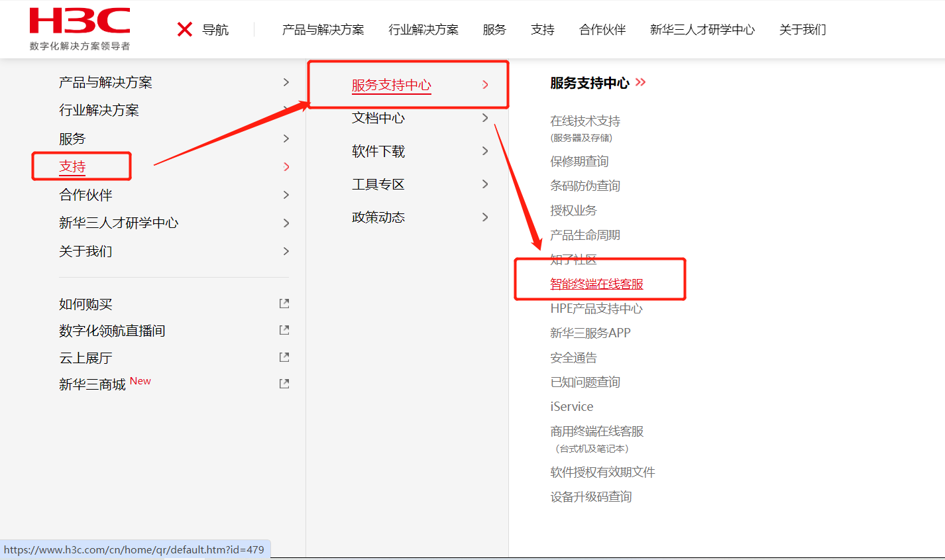Image resolution: width=945 pixels, height=560 pixels.
Task: Open 保修期查询 link
Action: click(x=579, y=162)
